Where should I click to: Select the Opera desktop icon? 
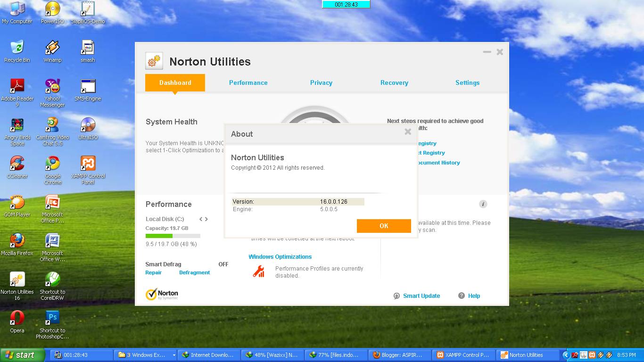pyautogui.click(x=17, y=322)
